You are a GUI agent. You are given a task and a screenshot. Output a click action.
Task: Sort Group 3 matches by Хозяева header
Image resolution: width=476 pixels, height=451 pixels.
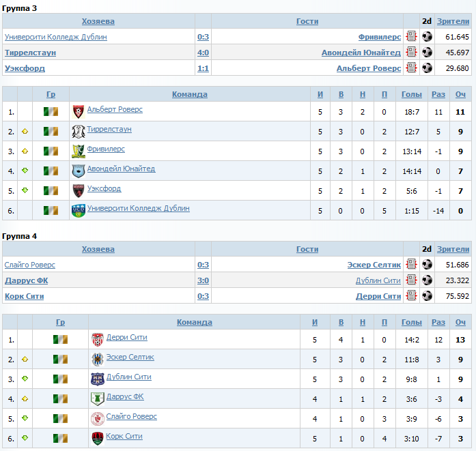point(98,21)
